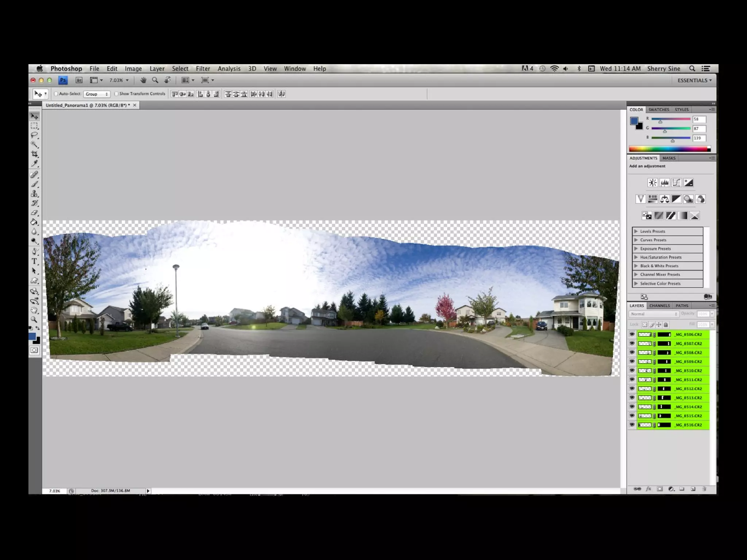The image size is (747, 560).
Task: Select the Zoom tool in toolbox
Action: pos(34,320)
